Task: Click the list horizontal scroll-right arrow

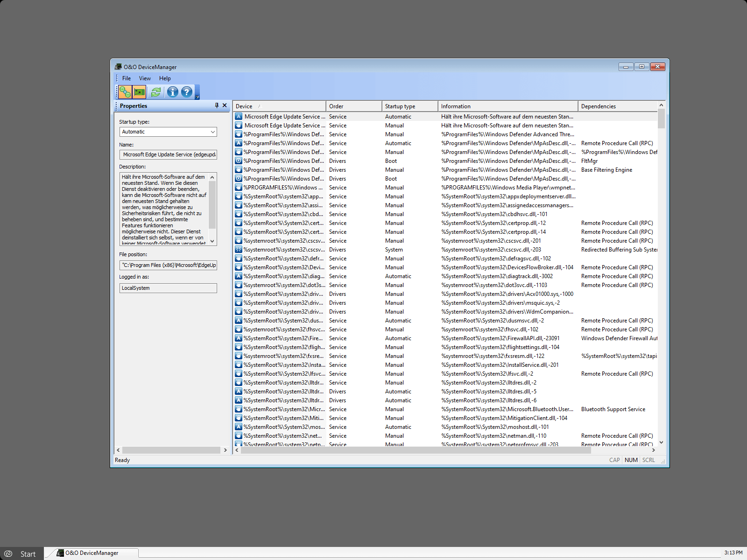Action: (653, 450)
